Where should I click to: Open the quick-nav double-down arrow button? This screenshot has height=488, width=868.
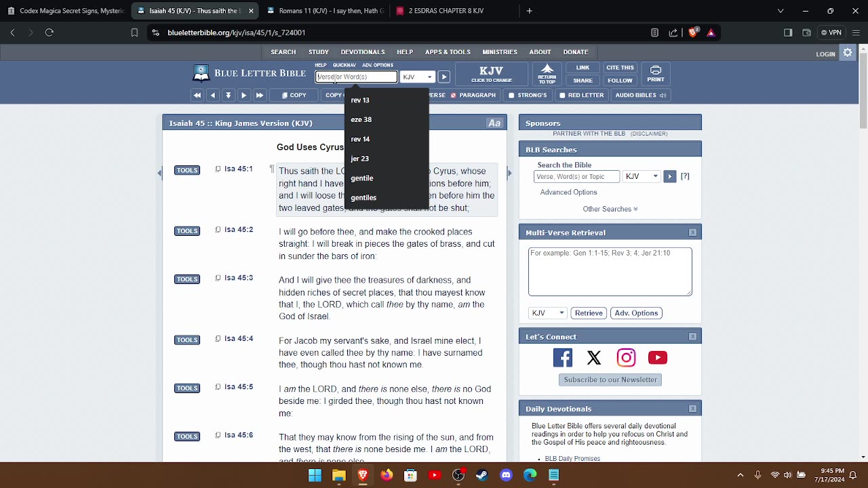coord(229,96)
